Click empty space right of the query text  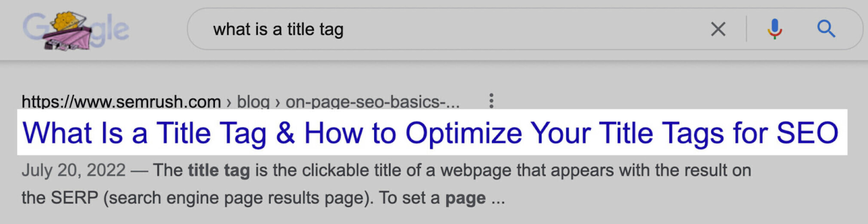click(515, 29)
